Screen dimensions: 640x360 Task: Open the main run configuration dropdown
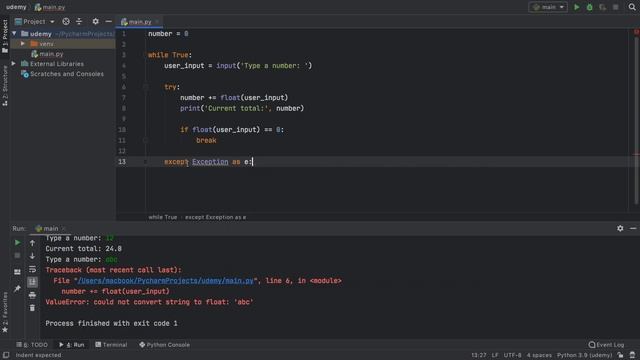pos(548,7)
